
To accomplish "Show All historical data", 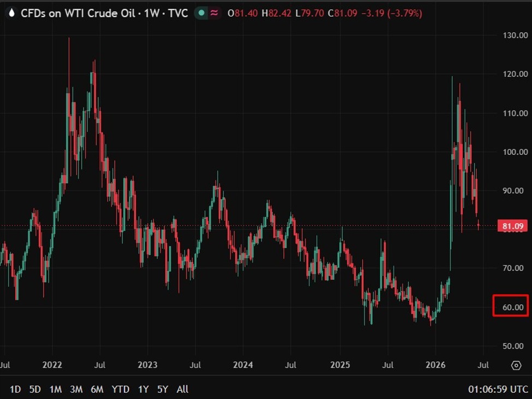I will [x=183, y=389].
